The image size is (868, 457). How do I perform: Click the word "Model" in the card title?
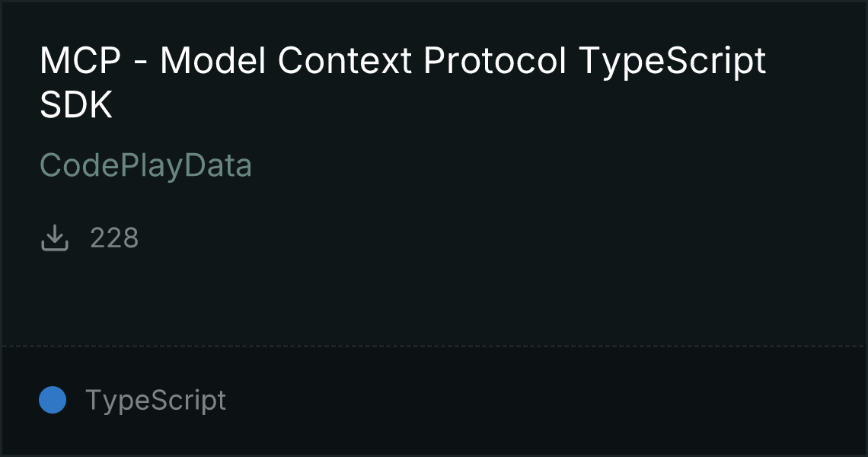213,62
